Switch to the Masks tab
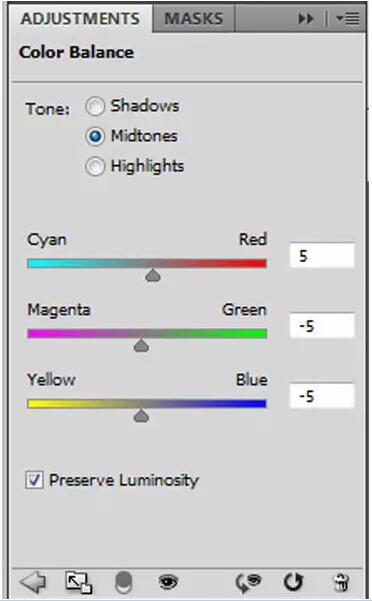The image size is (372, 601). (193, 18)
